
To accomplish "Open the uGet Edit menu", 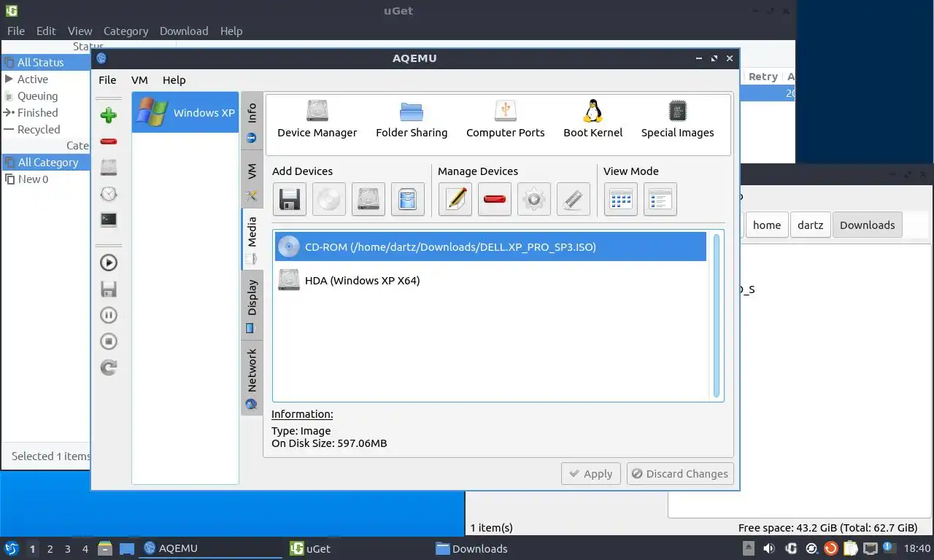I will click(x=46, y=31).
